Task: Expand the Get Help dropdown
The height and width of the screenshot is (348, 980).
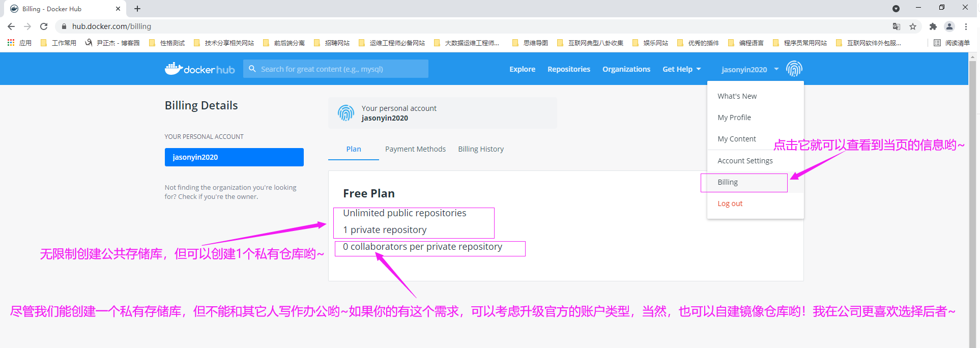Action: (x=681, y=69)
